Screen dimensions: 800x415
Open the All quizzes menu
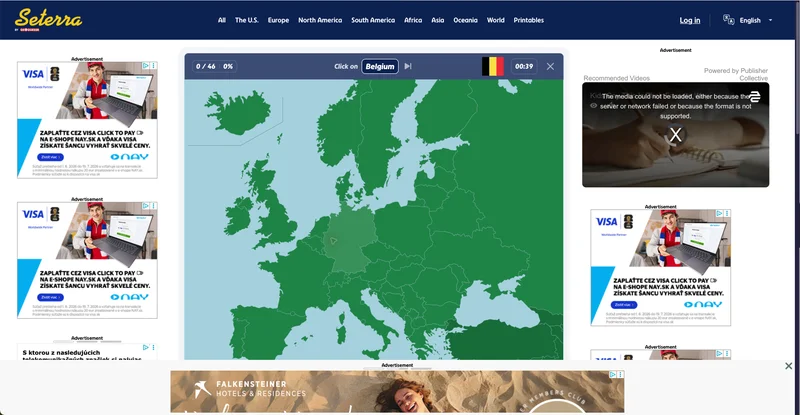tap(221, 20)
